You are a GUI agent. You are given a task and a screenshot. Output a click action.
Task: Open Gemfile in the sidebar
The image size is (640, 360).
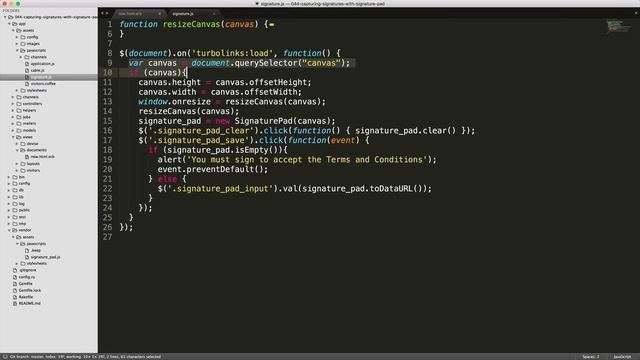point(25,284)
